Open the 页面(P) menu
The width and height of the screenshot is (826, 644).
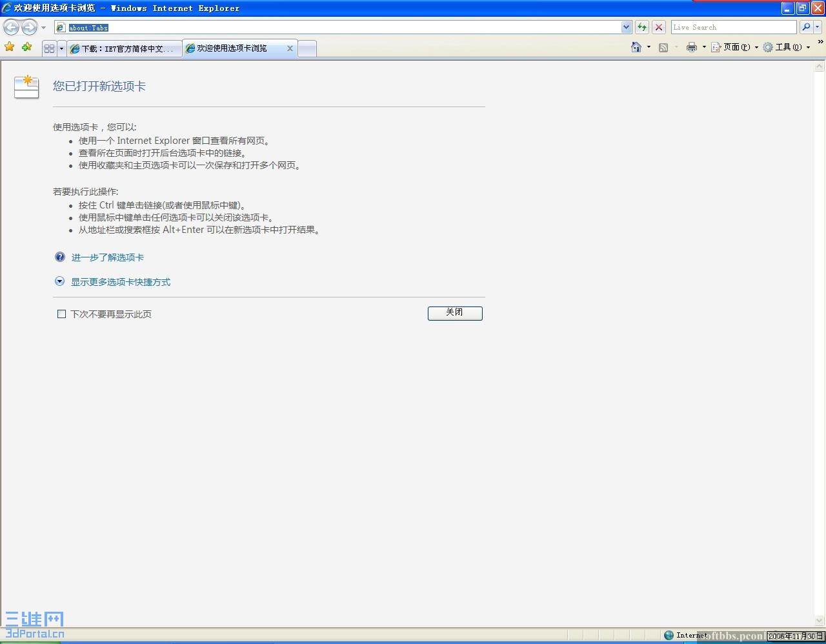coord(734,47)
